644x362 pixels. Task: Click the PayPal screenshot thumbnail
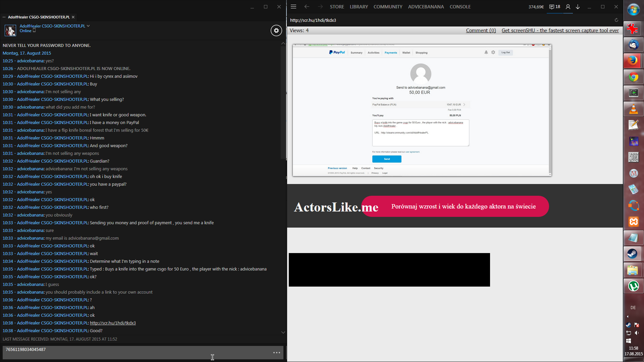pyautogui.click(x=422, y=110)
